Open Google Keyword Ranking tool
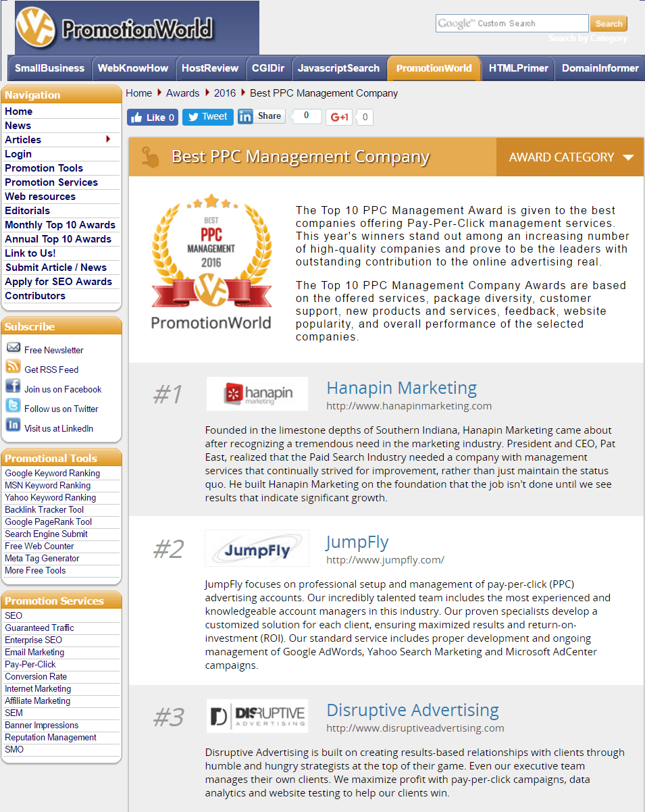Viewport: 645px width, 812px height. [x=52, y=474]
